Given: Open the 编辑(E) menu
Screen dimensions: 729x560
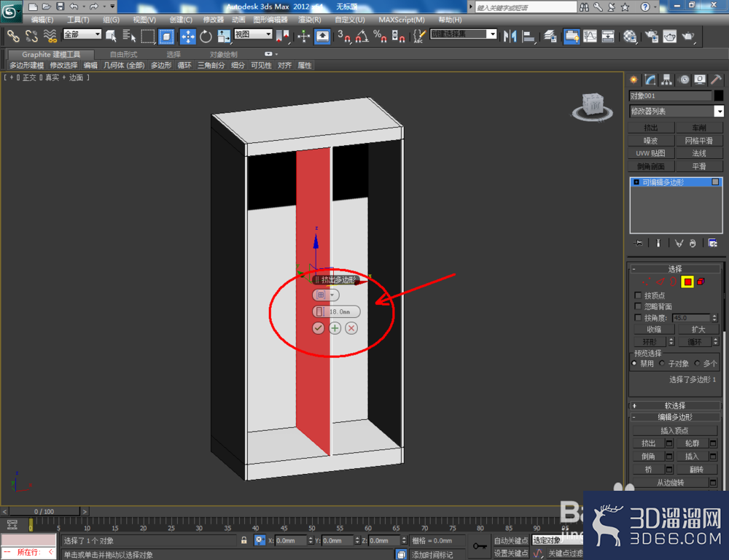Looking at the screenshot, I should 42,20.
